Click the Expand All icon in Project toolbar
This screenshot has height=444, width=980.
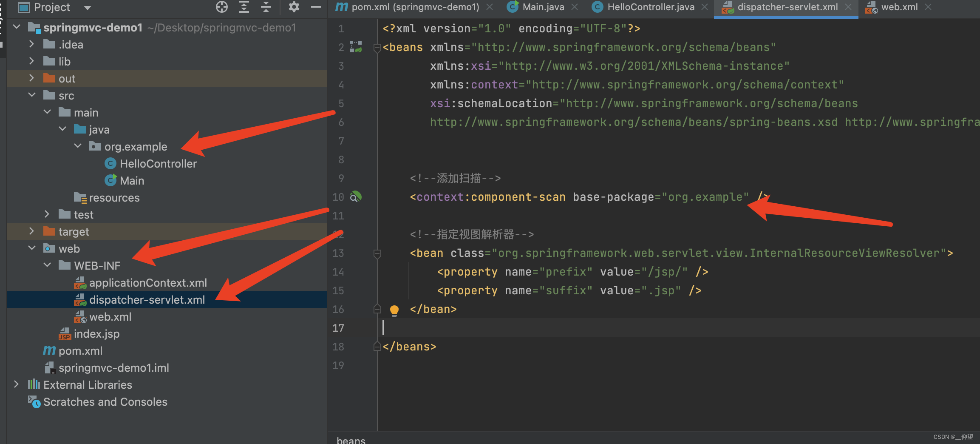tap(244, 7)
